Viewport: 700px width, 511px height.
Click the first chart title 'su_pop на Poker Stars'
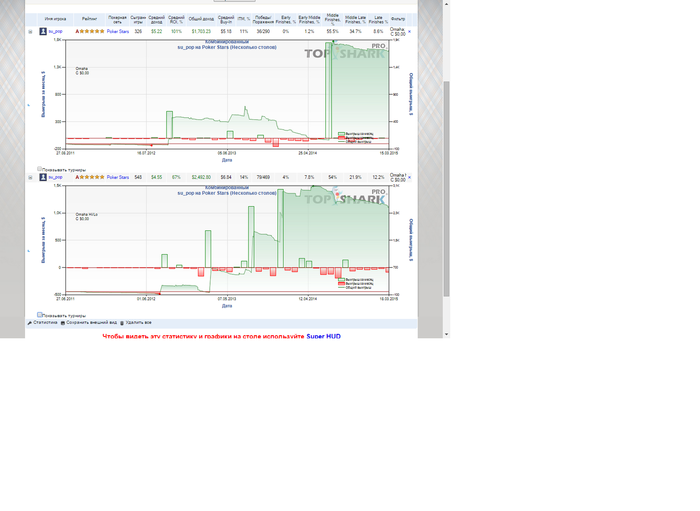coord(227,47)
